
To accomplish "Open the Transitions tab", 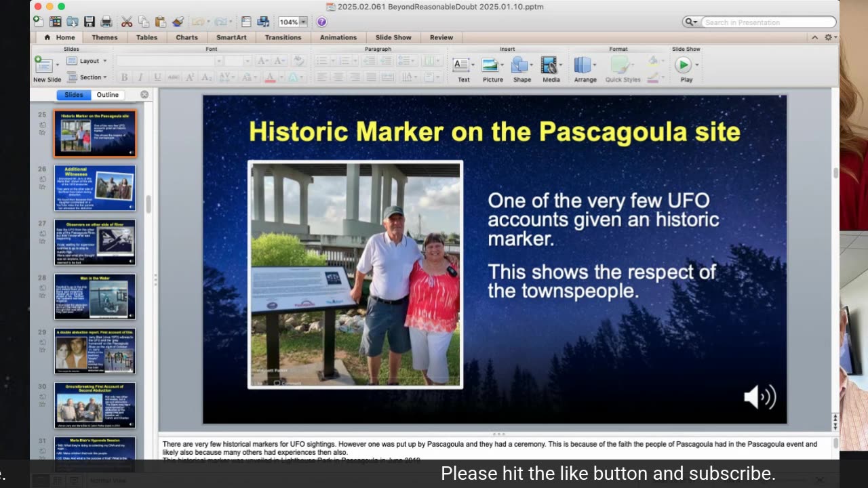I will [x=283, y=37].
